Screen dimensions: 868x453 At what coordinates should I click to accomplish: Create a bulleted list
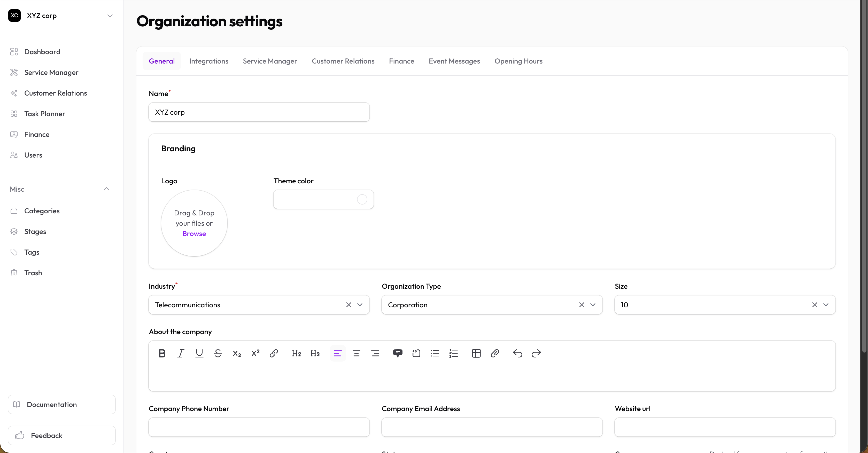coord(435,353)
